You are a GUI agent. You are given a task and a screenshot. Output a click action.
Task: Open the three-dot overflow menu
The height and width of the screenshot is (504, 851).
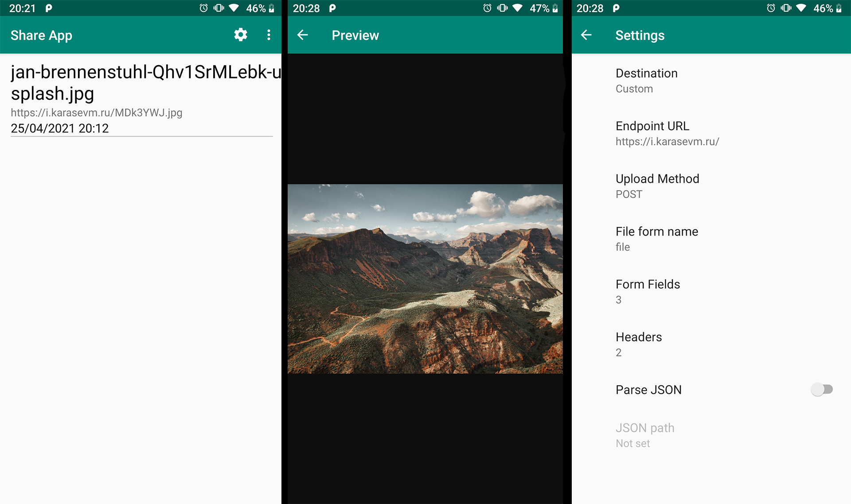click(x=268, y=35)
